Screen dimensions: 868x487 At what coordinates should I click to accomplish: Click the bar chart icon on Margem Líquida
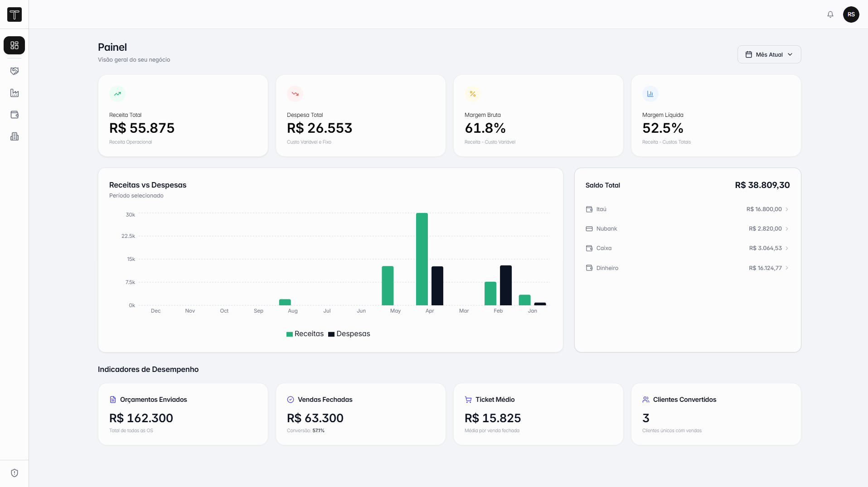click(x=650, y=94)
